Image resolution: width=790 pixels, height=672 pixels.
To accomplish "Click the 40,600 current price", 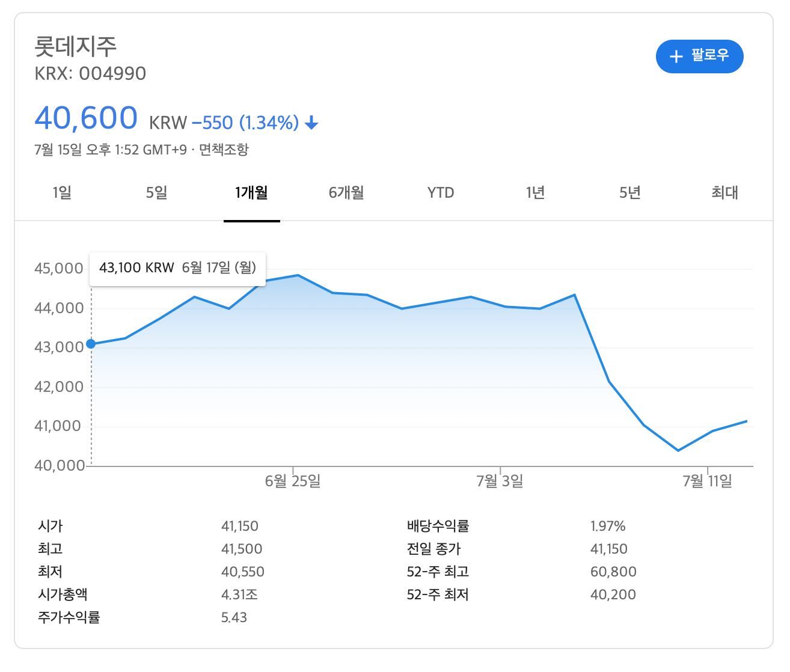I will point(86,118).
